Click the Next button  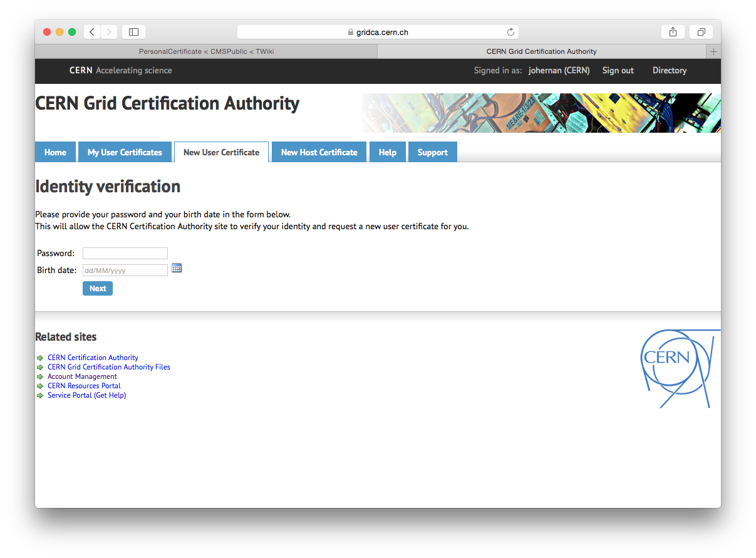(x=98, y=288)
